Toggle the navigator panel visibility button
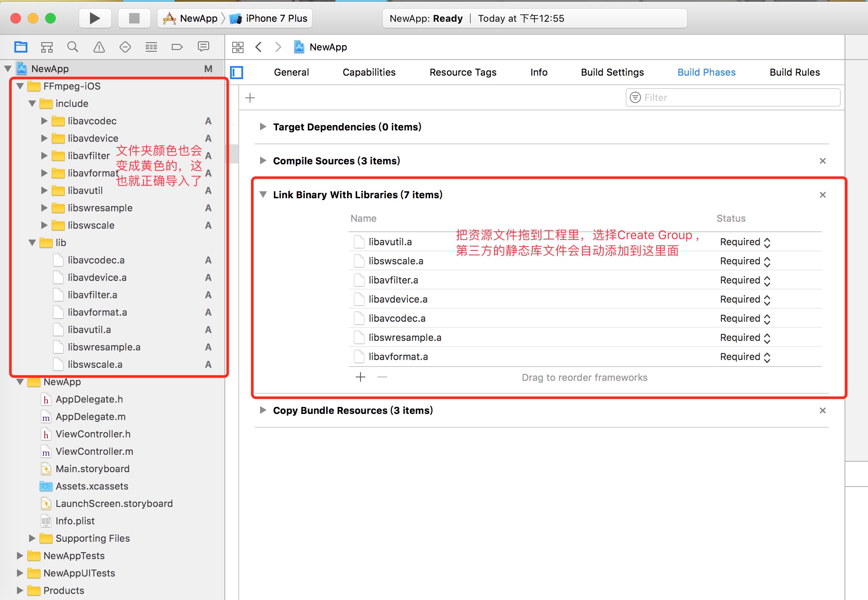 [237, 73]
